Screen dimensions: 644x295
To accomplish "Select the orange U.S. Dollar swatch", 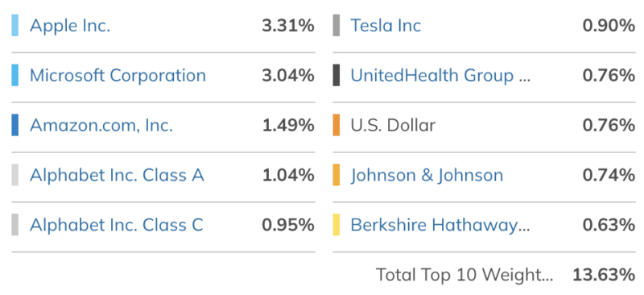I will pos(336,125).
